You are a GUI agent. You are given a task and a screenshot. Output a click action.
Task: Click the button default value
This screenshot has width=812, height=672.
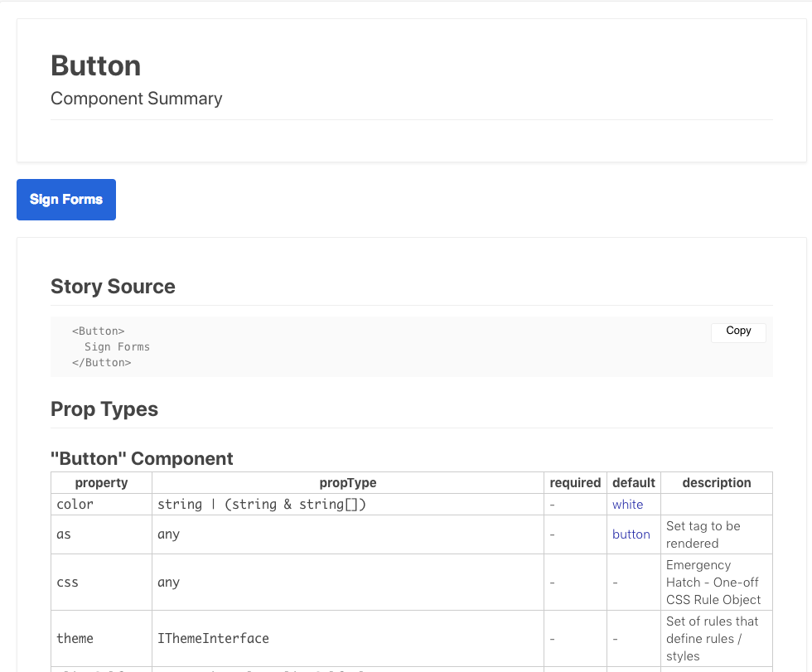(x=631, y=534)
